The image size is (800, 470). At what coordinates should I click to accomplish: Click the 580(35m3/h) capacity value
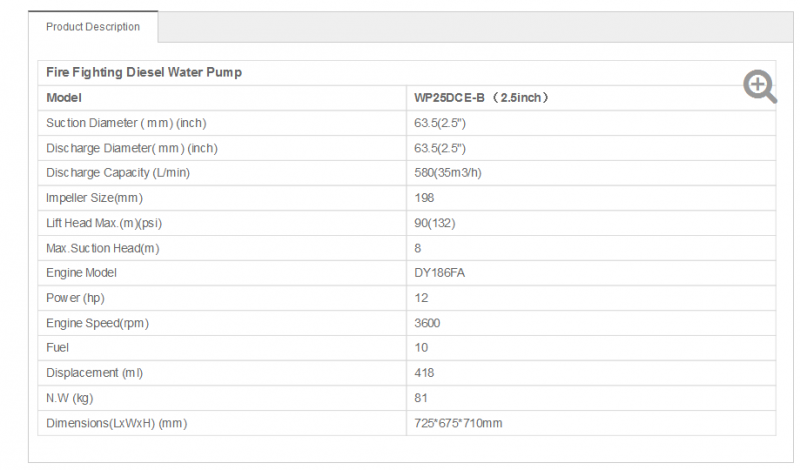(447, 173)
